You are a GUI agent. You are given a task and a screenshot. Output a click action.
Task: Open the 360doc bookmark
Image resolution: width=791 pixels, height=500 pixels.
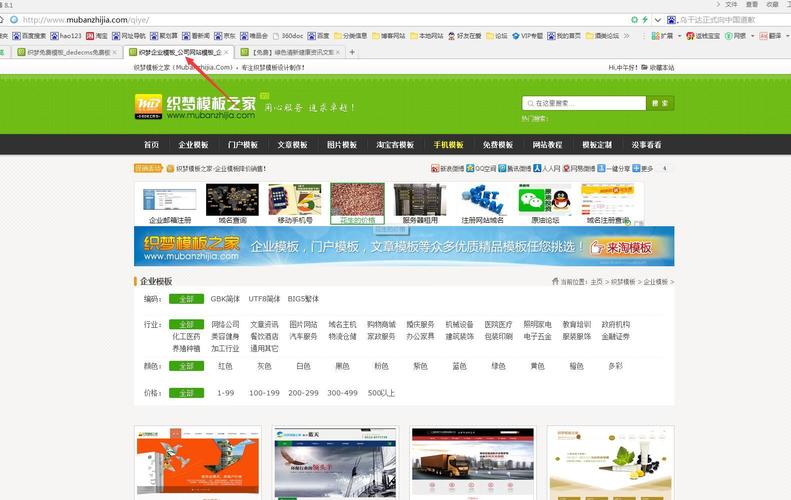coord(290,36)
